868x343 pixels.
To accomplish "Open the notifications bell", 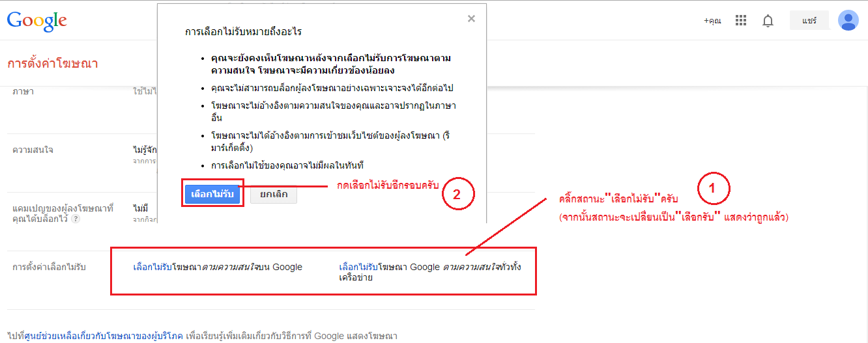I will (768, 21).
